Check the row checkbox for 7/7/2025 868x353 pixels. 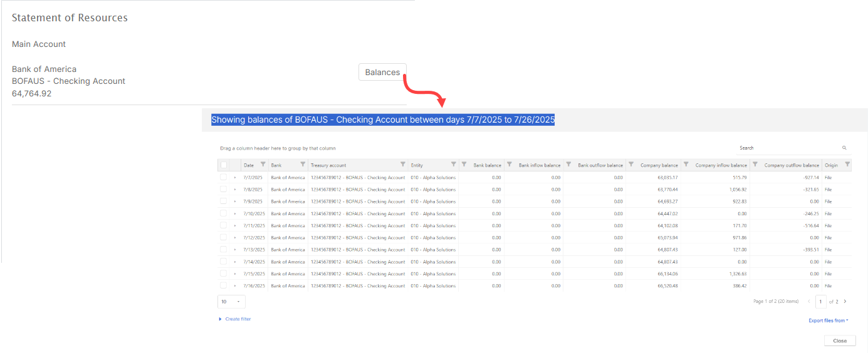224,178
